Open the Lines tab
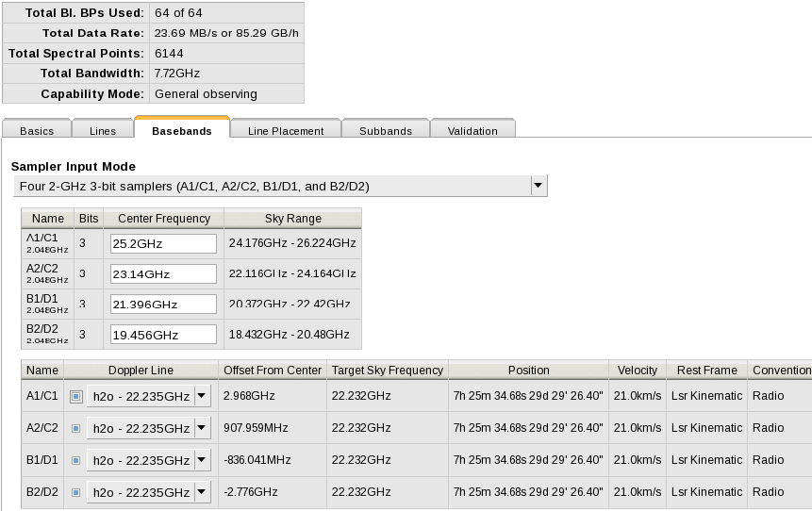The height and width of the screenshot is (511, 812). point(103,131)
